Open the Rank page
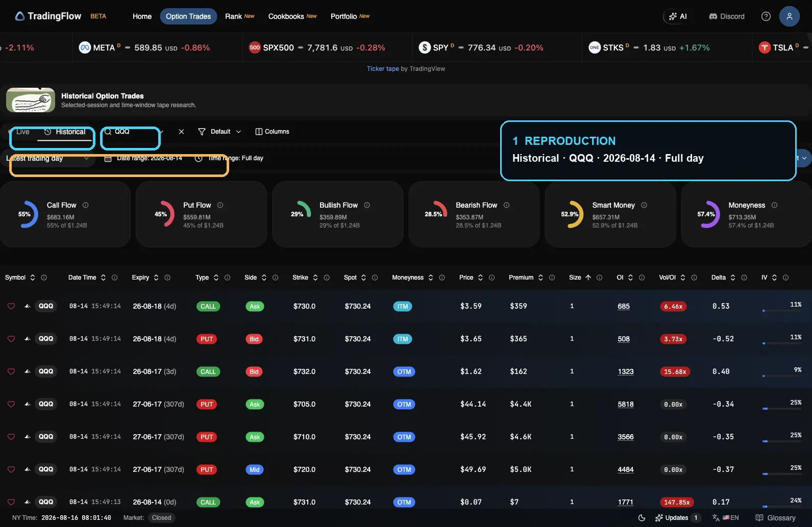Image resolution: width=812 pixels, height=527 pixels. [x=240, y=16]
